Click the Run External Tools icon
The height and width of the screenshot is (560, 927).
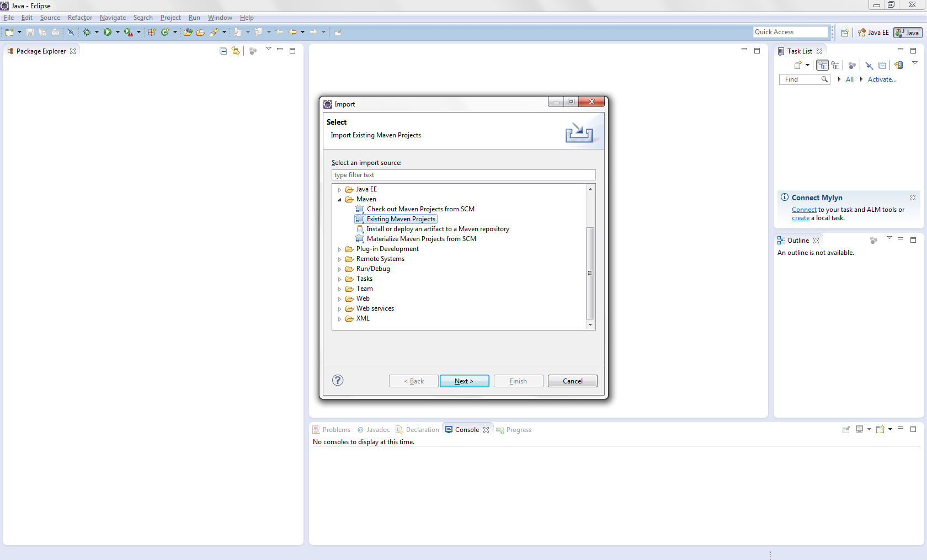tap(128, 32)
